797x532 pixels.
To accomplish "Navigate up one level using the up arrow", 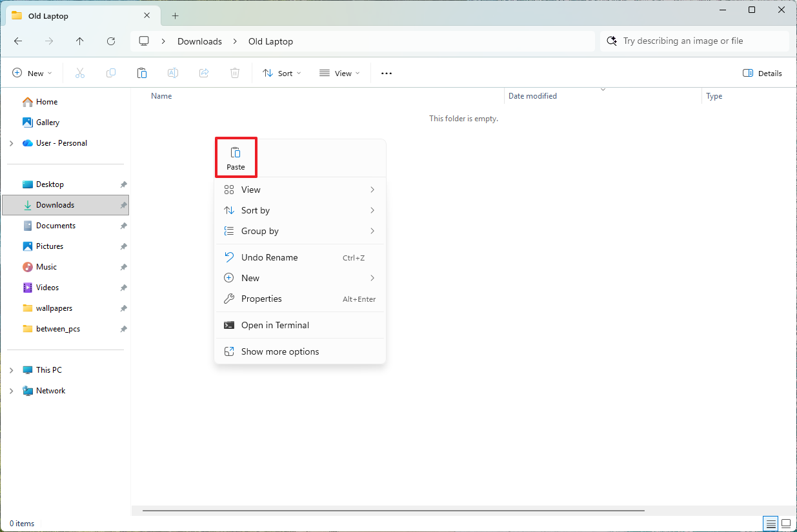I will click(x=79, y=41).
